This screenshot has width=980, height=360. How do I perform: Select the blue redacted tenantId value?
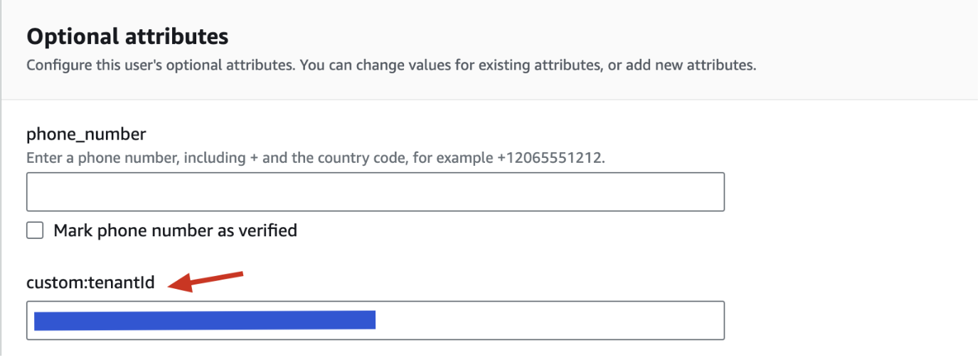point(204,320)
